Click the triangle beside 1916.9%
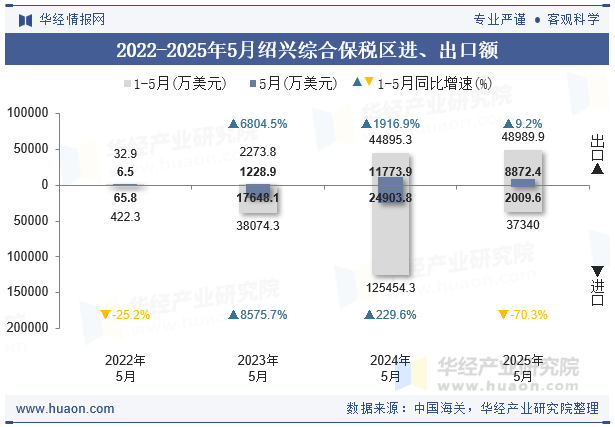Viewport: 615px width, 427px height. tap(366, 124)
